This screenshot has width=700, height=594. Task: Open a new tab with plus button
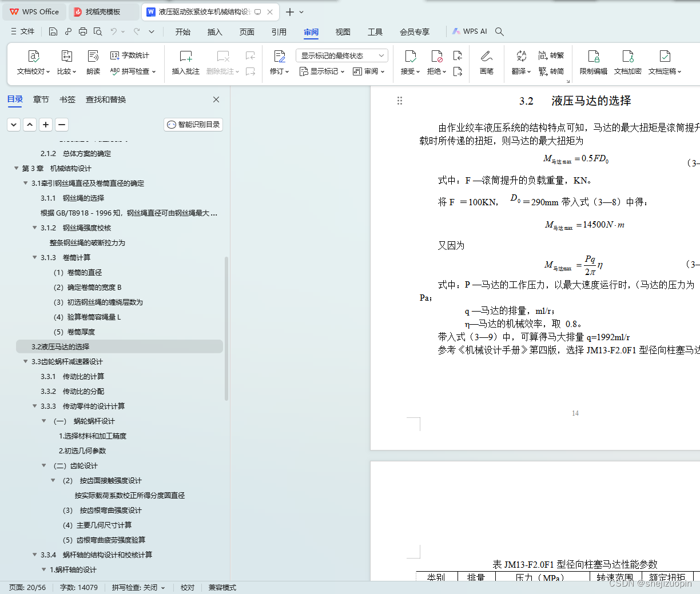[x=290, y=12]
